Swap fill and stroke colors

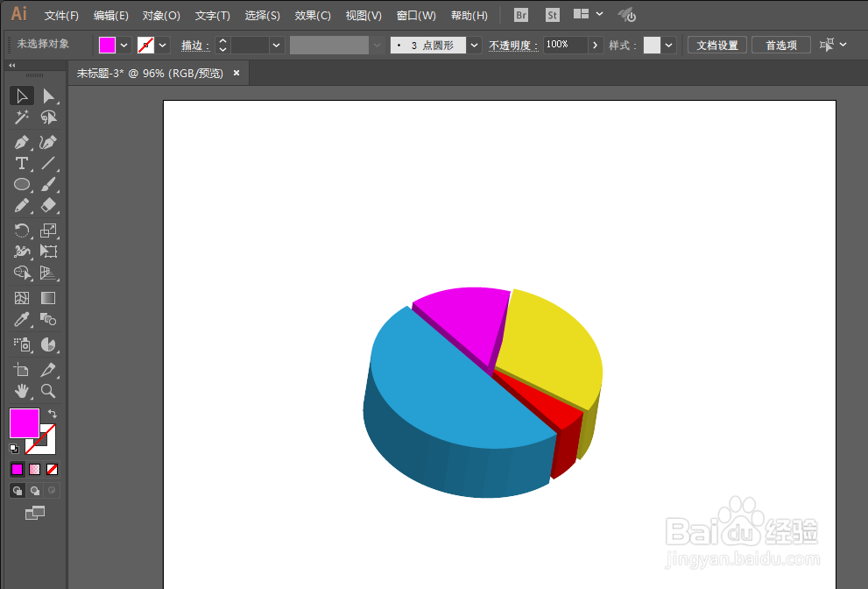(x=52, y=414)
